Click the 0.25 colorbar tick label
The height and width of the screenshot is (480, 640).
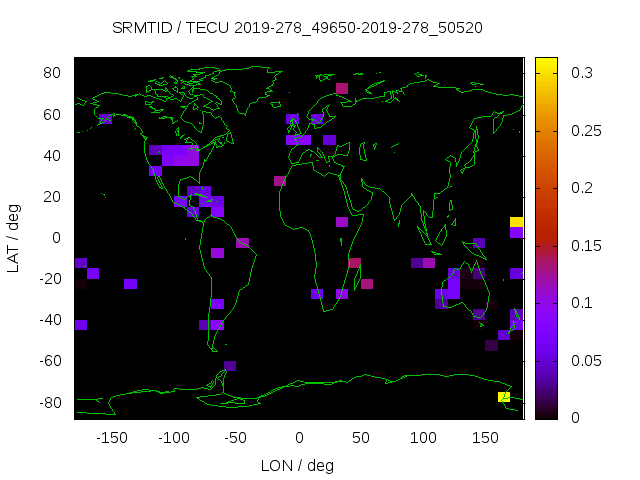(x=586, y=130)
